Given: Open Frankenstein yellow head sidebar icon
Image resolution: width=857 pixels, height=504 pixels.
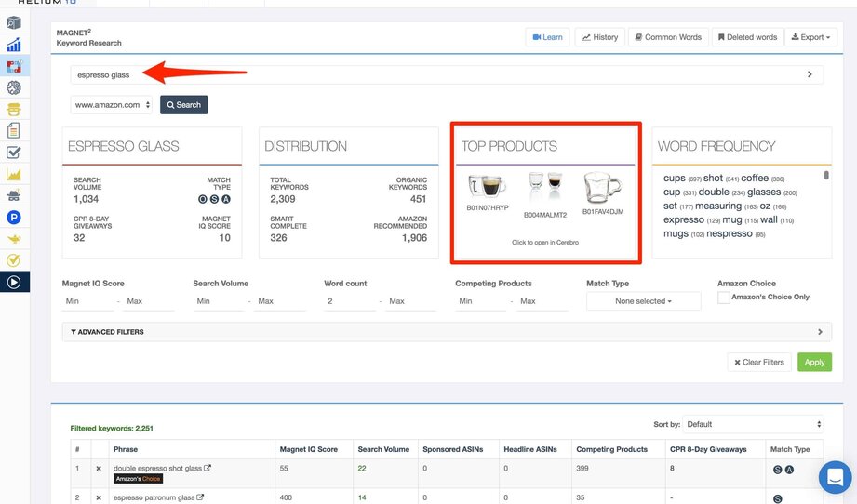Looking at the screenshot, I should click(x=14, y=109).
